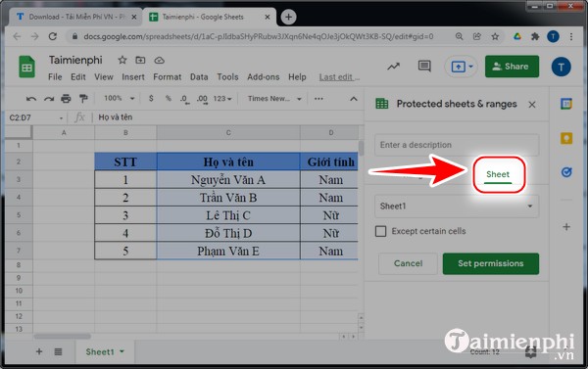Click Get add-ons plus icon in side panel

tap(566, 227)
